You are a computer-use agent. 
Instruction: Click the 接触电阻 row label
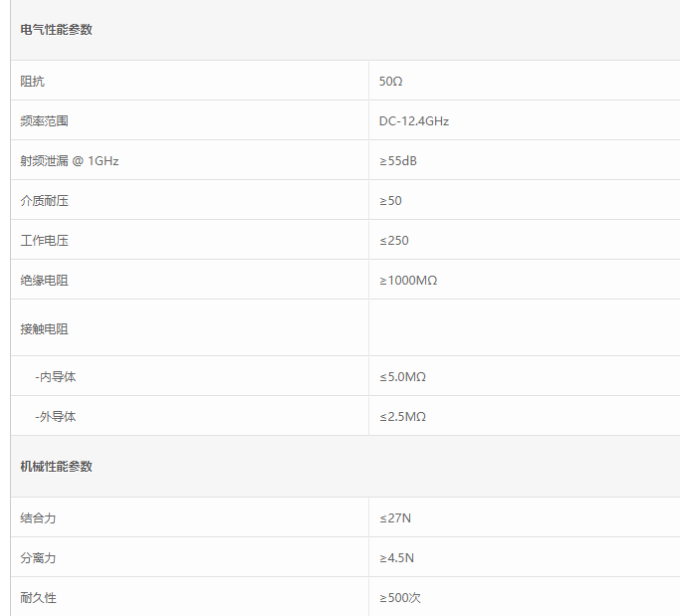44,329
